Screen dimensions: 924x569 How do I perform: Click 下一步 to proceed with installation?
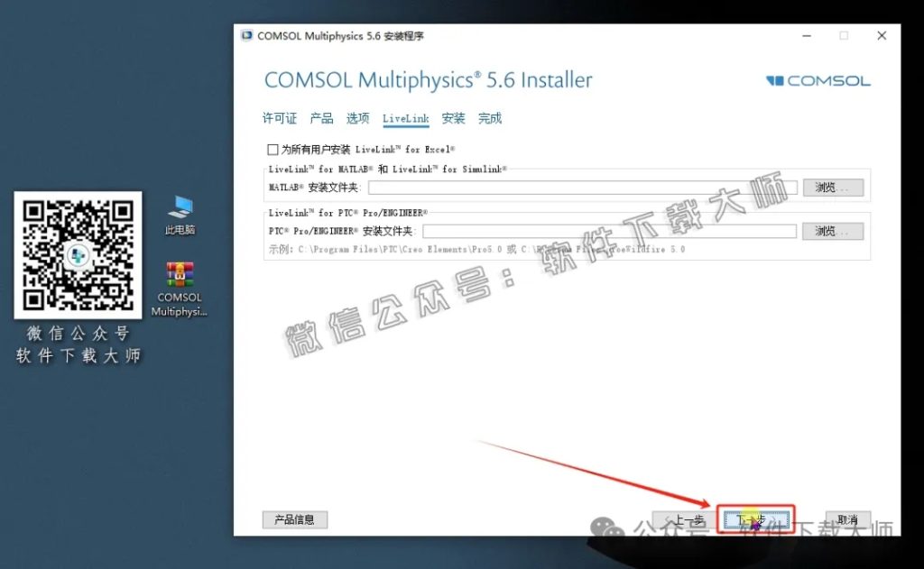[x=755, y=519]
